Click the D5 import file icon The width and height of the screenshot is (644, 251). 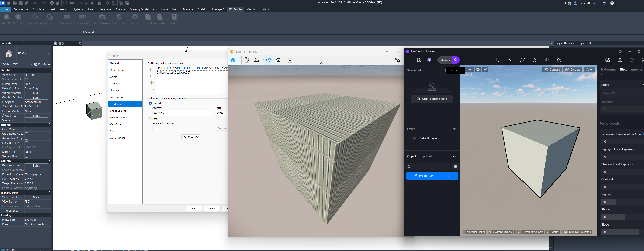[419, 60]
